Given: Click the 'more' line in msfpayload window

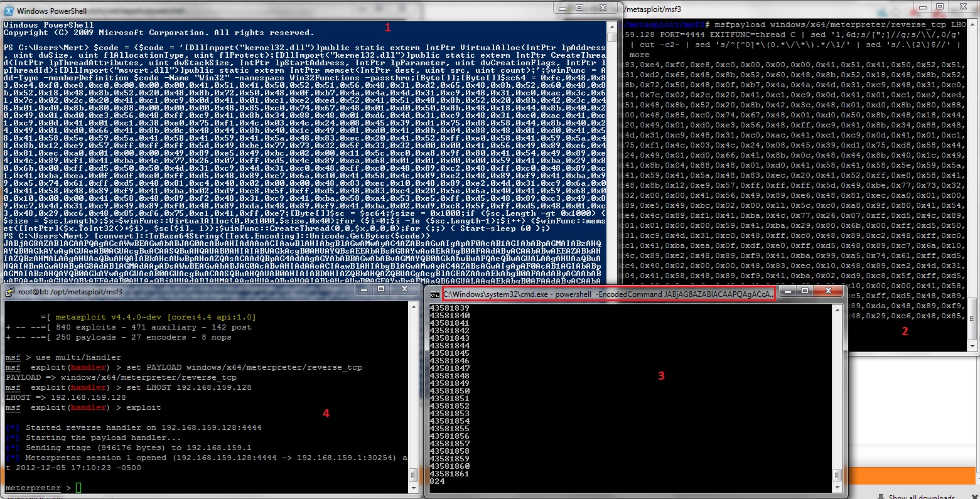Looking at the screenshot, I should 639,55.
